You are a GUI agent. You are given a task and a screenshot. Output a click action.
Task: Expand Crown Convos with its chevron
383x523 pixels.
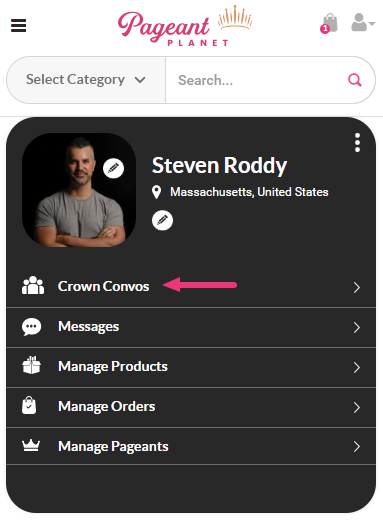[x=357, y=288]
